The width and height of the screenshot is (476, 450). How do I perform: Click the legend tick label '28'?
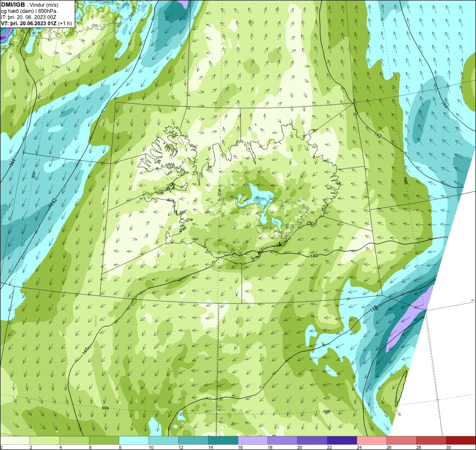pyautogui.click(x=419, y=447)
